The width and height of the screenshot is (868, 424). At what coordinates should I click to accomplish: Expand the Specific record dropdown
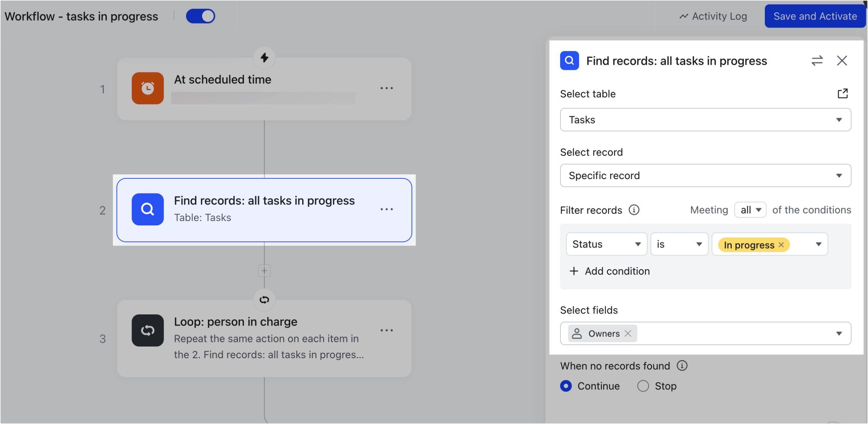tap(705, 175)
